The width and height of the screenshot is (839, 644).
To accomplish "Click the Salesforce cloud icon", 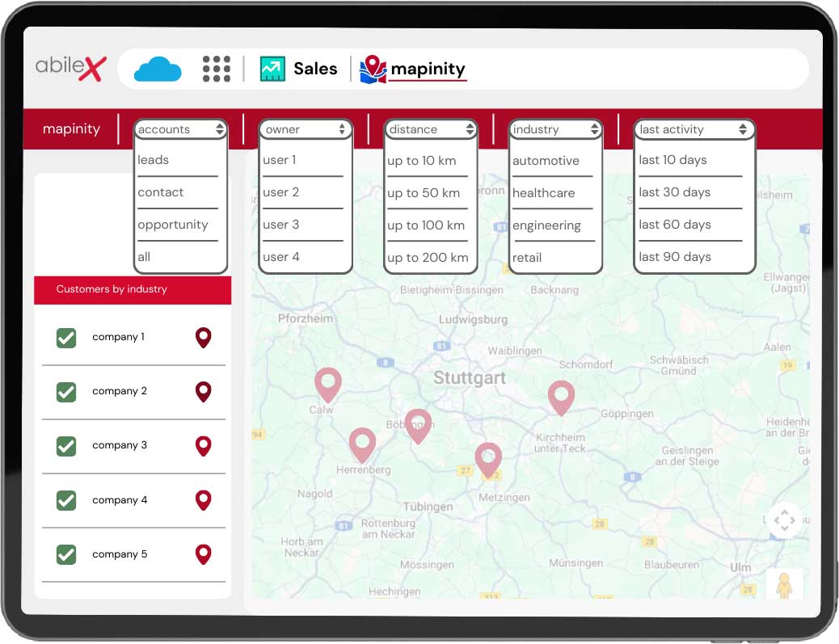I will point(158,69).
